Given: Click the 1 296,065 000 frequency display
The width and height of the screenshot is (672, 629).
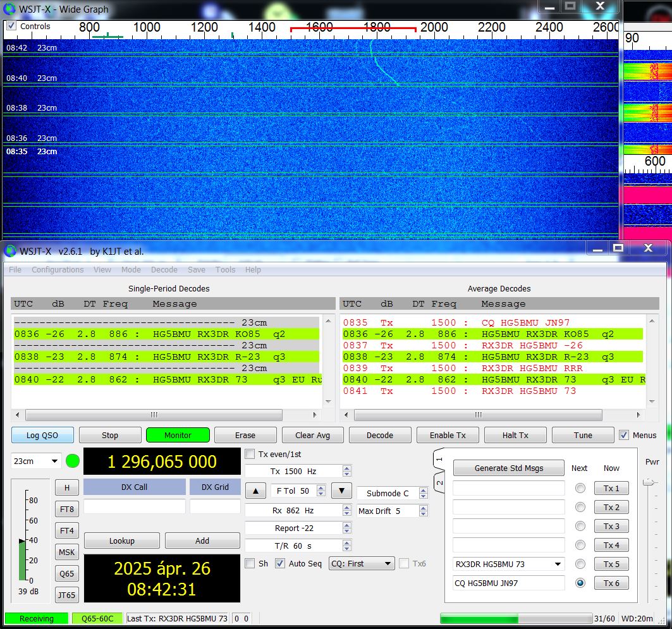Looking at the screenshot, I should [x=162, y=461].
